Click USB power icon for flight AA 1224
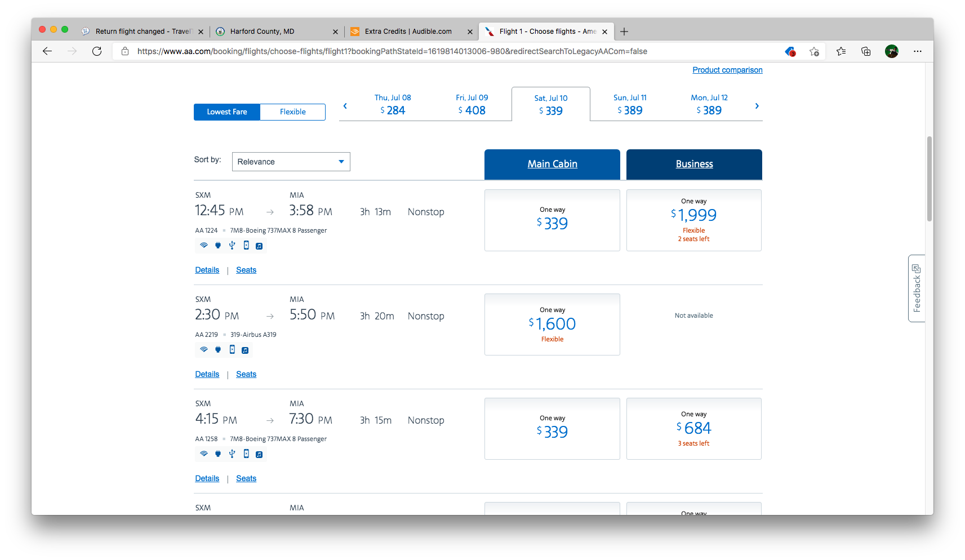Screen dimensions: 965x560 pos(232,245)
